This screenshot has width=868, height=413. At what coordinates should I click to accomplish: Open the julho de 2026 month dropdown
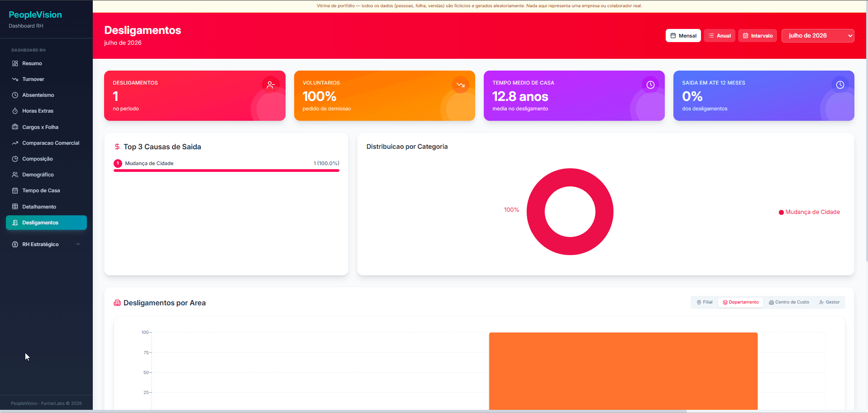click(818, 36)
